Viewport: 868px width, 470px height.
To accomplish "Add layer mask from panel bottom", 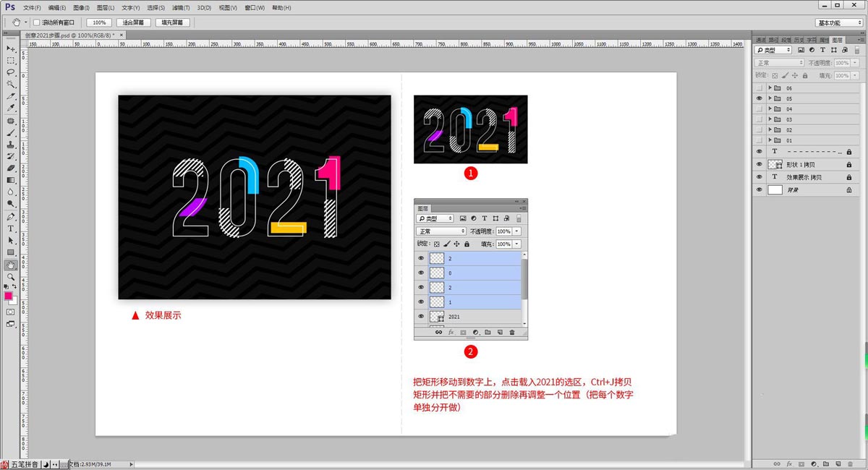I will point(801,463).
